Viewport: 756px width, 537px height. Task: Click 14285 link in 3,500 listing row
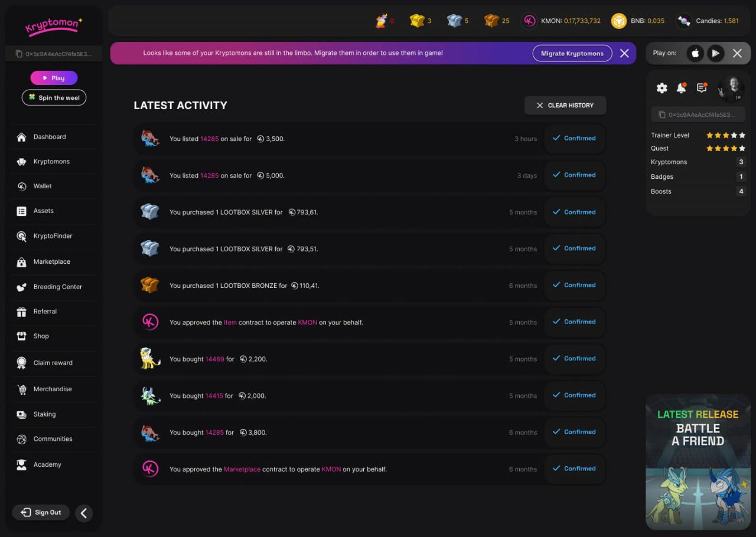point(209,139)
